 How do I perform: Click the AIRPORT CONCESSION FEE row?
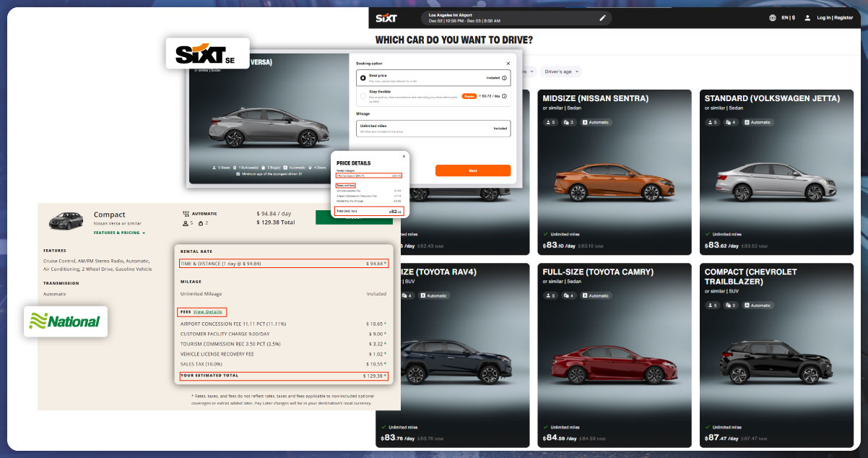(285, 324)
